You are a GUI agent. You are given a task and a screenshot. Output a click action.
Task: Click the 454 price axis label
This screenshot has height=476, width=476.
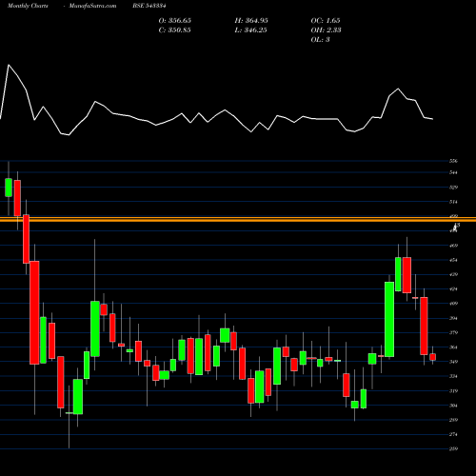pos(453,260)
